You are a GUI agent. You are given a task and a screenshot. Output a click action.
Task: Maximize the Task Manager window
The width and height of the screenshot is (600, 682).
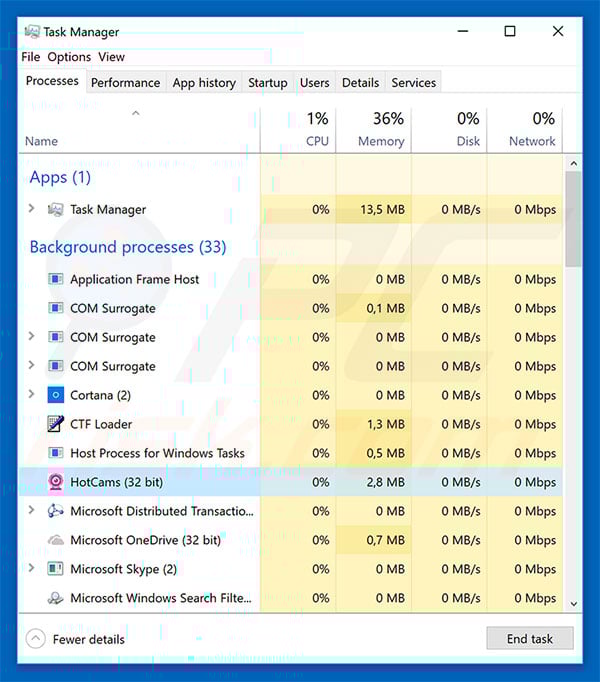tap(510, 31)
